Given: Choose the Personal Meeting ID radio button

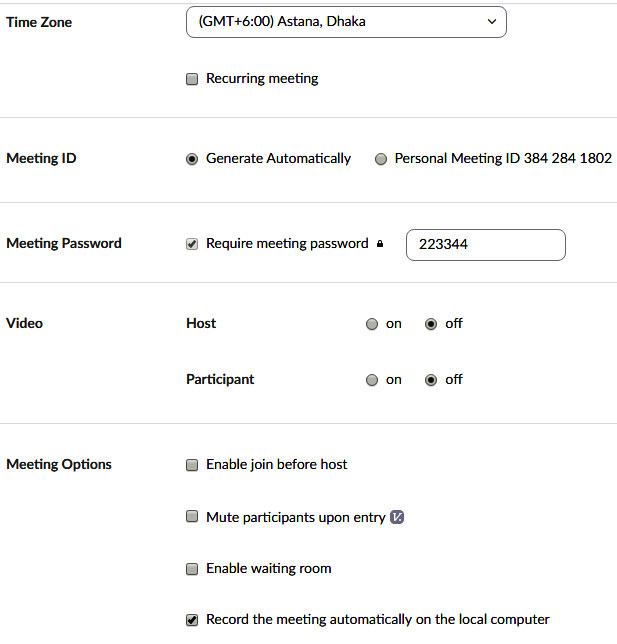Looking at the screenshot, I should tap(381, 159).
